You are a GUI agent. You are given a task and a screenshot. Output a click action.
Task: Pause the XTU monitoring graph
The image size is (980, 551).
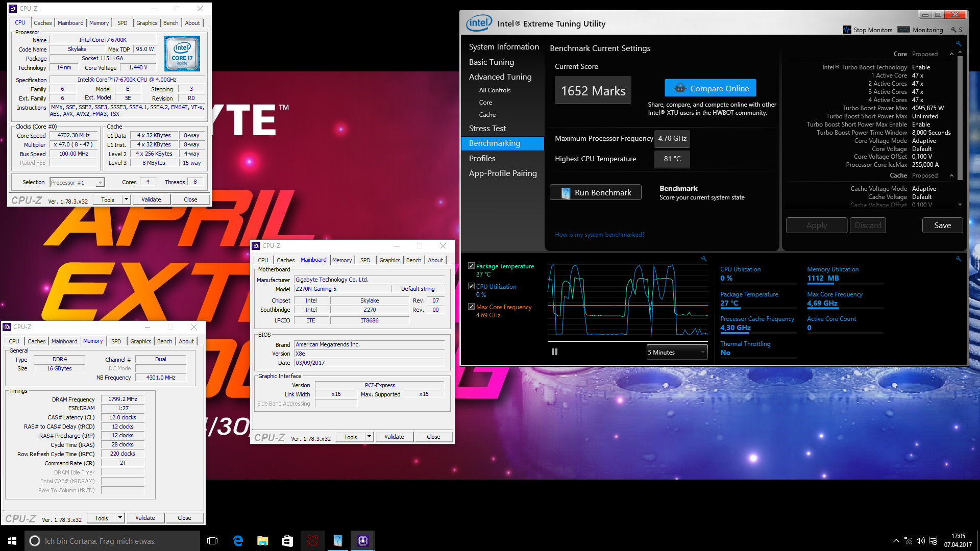(x=554, y=352)
